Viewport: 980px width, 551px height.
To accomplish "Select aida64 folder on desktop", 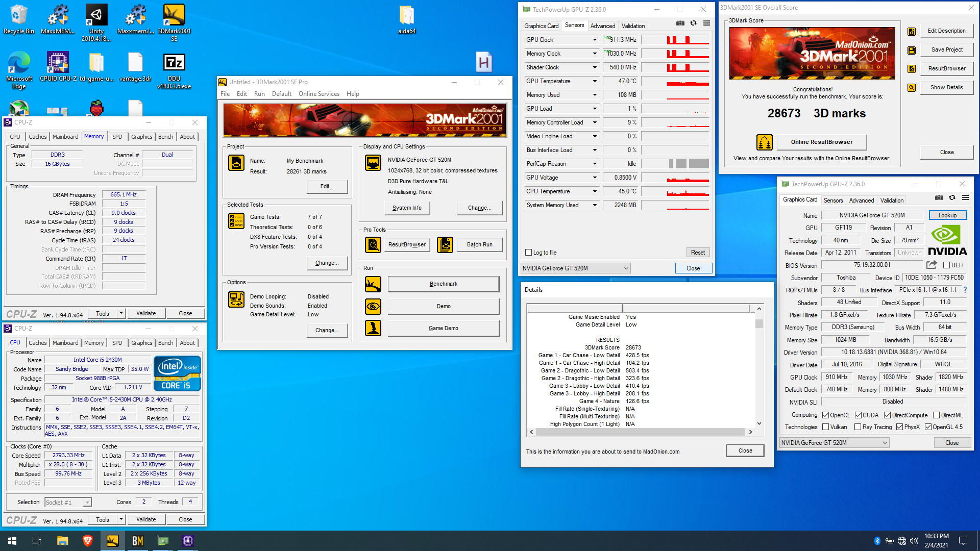I will click(x=407, y=20).
